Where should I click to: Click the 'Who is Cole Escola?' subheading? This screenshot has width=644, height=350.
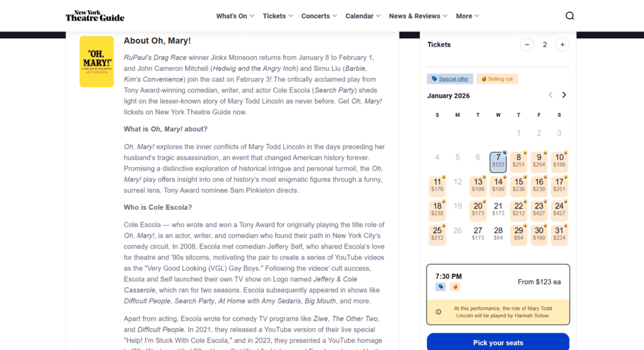pyautogui.click(x=158, y=207)
